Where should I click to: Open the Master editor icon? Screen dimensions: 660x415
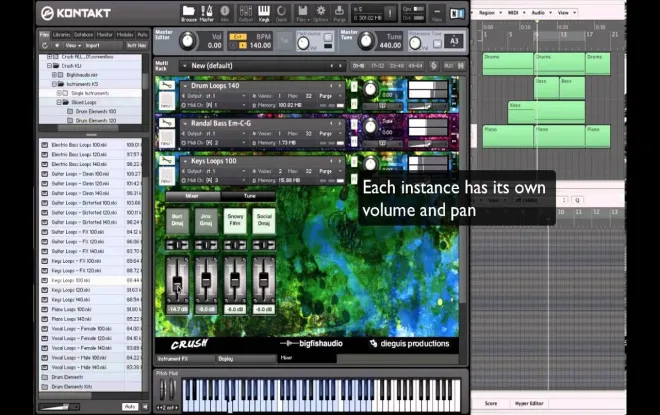click(207, 13)
